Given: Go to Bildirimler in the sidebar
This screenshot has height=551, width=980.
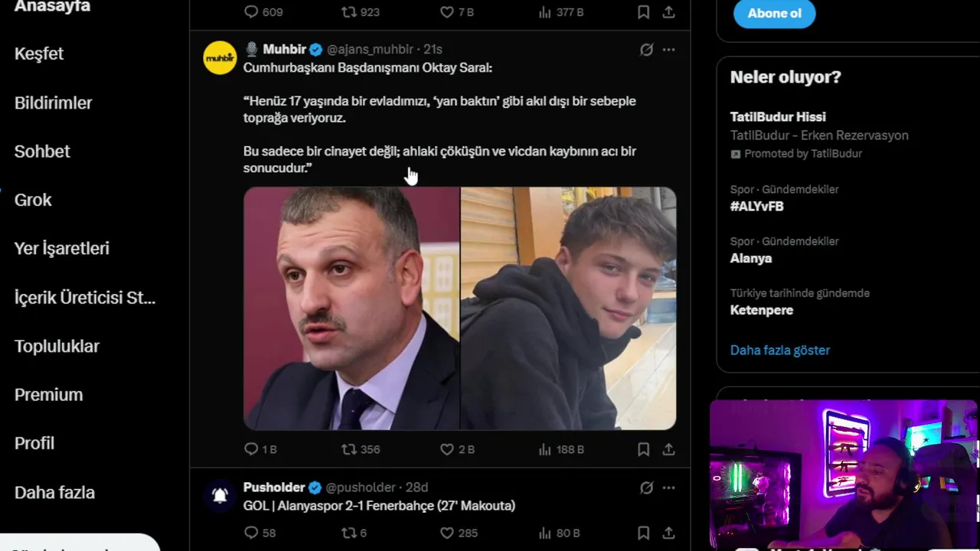Looking at the screenshot, I should pyautogui.click(x=53, y=103).
